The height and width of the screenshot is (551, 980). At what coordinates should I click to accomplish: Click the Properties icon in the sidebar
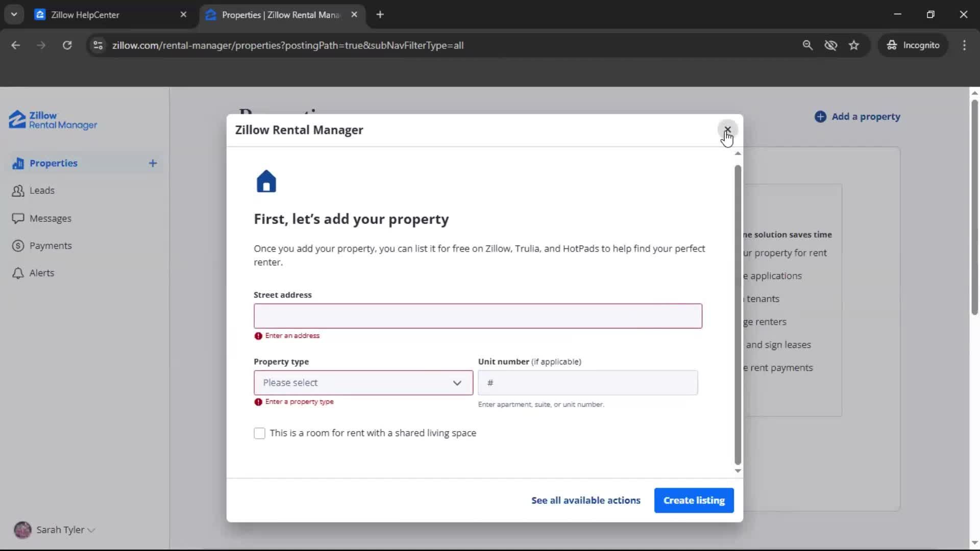[18, 163]
